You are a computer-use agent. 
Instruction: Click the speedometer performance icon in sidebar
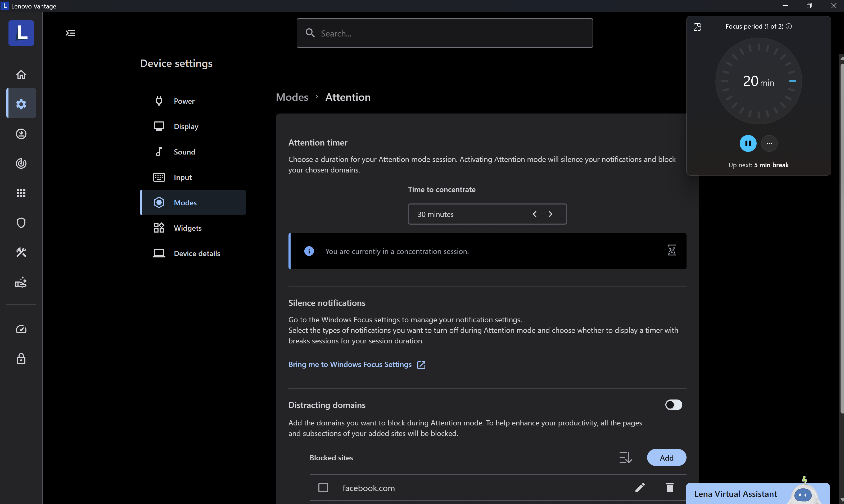21,329
